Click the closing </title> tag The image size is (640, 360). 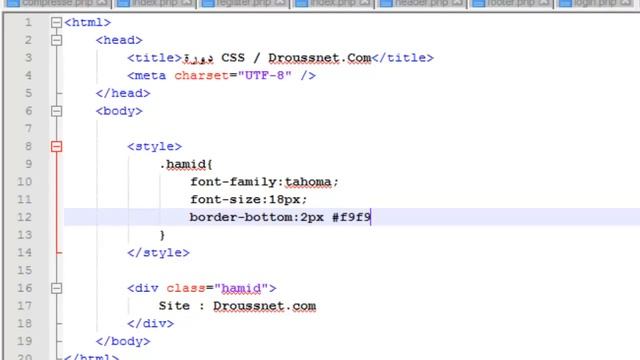tap(402, 58)
